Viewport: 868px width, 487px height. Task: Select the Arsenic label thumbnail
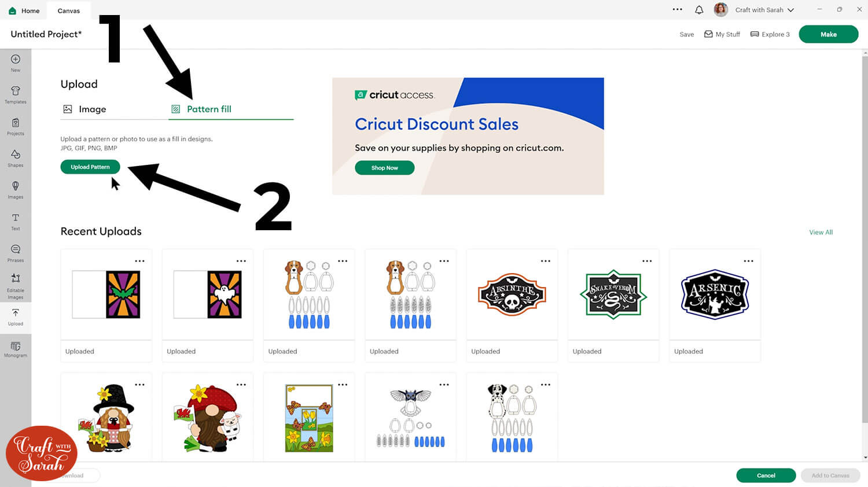click(715, 294)
